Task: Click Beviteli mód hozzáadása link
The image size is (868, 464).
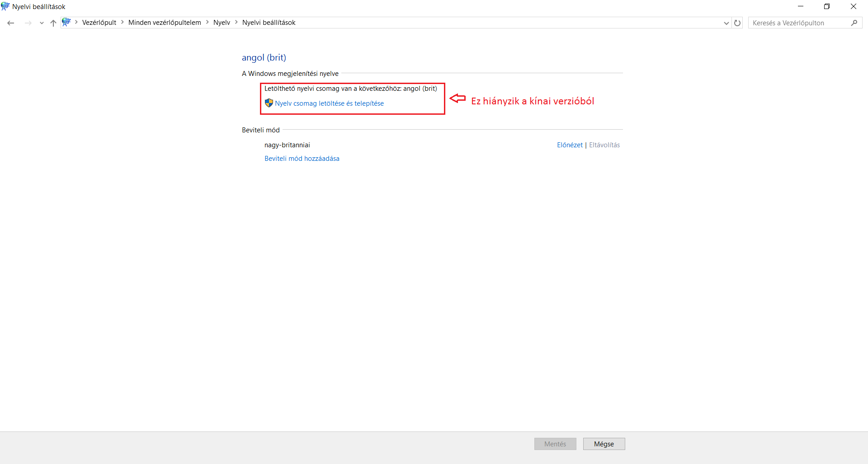Action: coord(302,159)
